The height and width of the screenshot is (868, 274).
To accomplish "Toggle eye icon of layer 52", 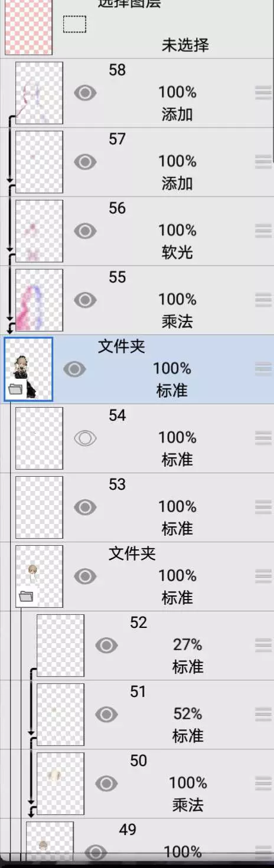I will click(106, 645).
